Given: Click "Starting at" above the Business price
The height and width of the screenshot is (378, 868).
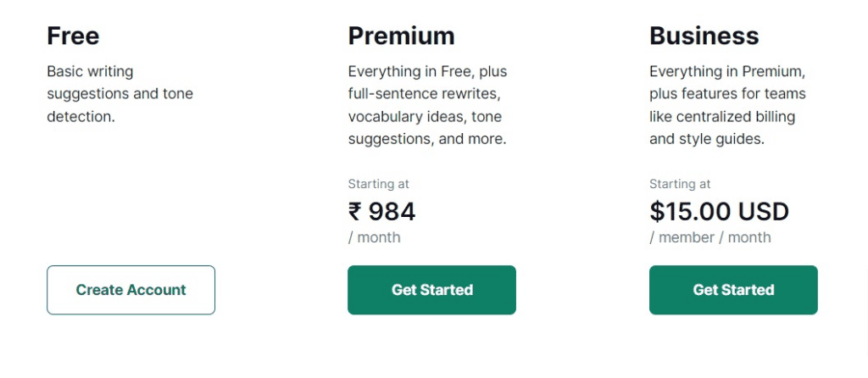Looking at the screenshot, I should click(x=680, y=184).
